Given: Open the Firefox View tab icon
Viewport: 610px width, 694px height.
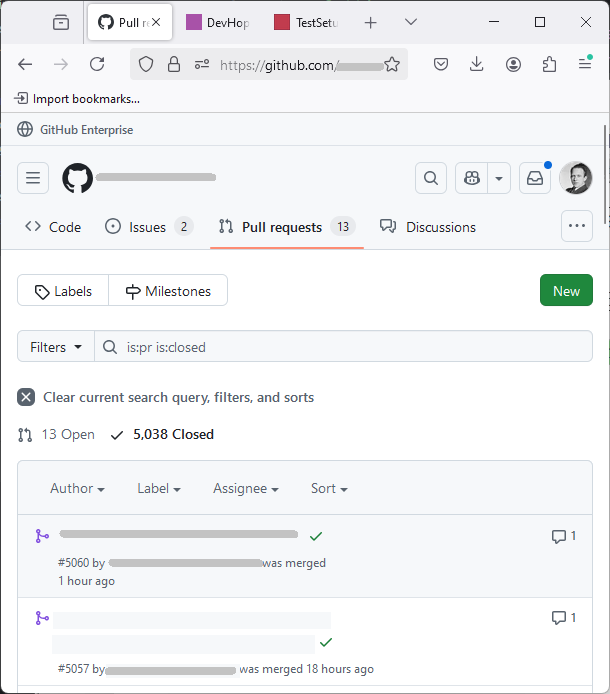Looking at the screenshot, I should 61,22.
